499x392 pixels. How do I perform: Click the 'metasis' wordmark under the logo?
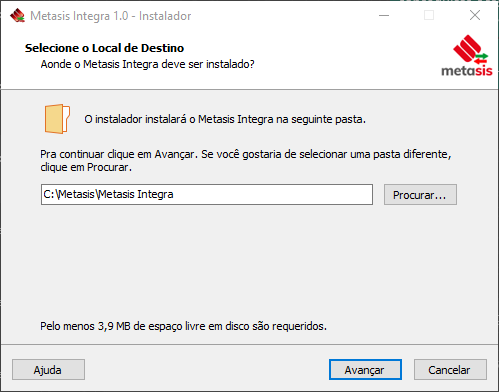467,71
